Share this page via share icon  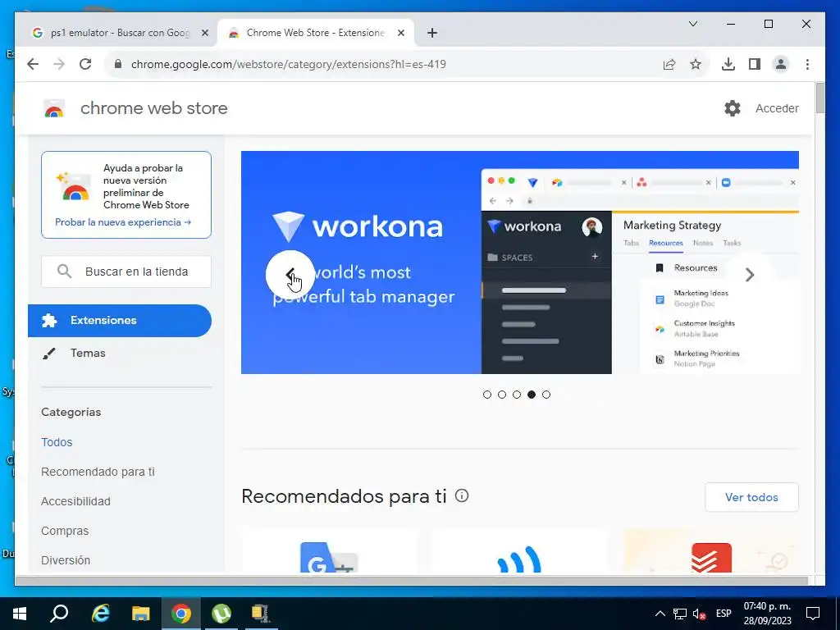[x=669, y=64]
